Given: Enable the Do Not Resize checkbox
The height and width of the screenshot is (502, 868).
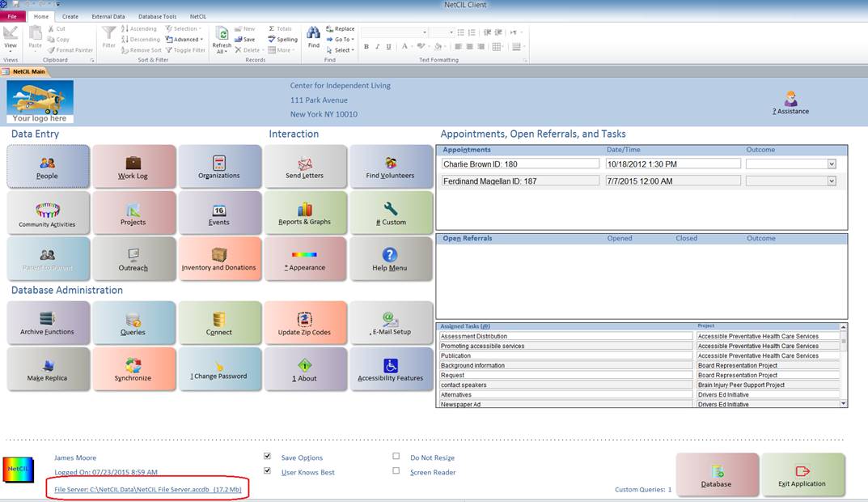Looking at the screenshot, I should click(396, 456).
